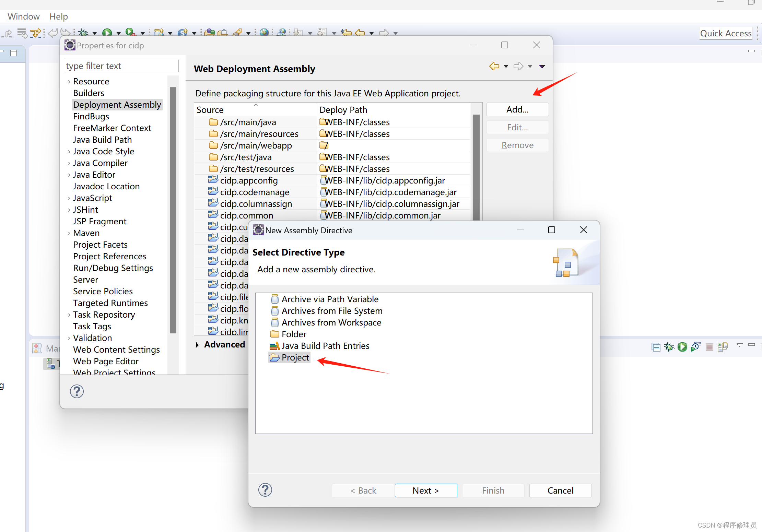Viewport: 762px width, 532px height.
Task: Click WEB-INF/lib/cidp.common.jar deploy path
Action: pos(382,215)
